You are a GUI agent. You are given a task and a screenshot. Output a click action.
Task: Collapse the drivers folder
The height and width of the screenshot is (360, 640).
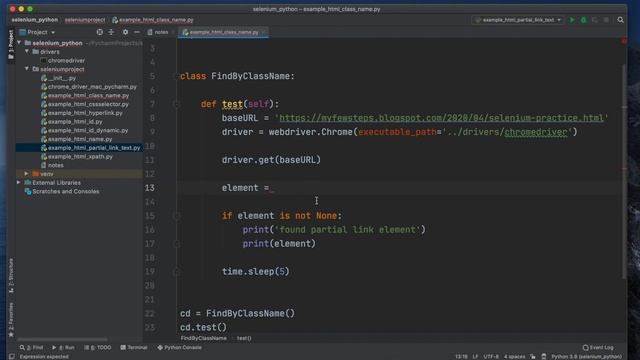27,51
